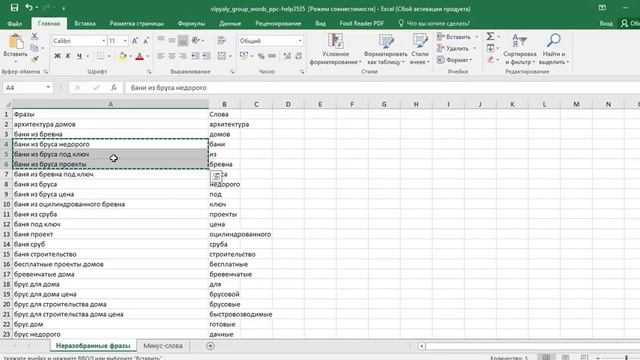Open the font size 11 dropdown

125,41
